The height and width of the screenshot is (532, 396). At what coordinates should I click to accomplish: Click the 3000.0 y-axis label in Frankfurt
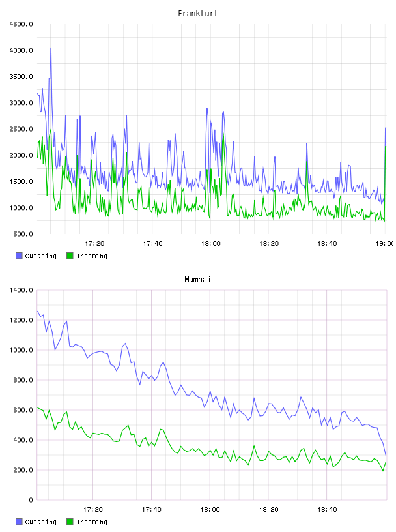pyautogui.click(x=21, y=103)
